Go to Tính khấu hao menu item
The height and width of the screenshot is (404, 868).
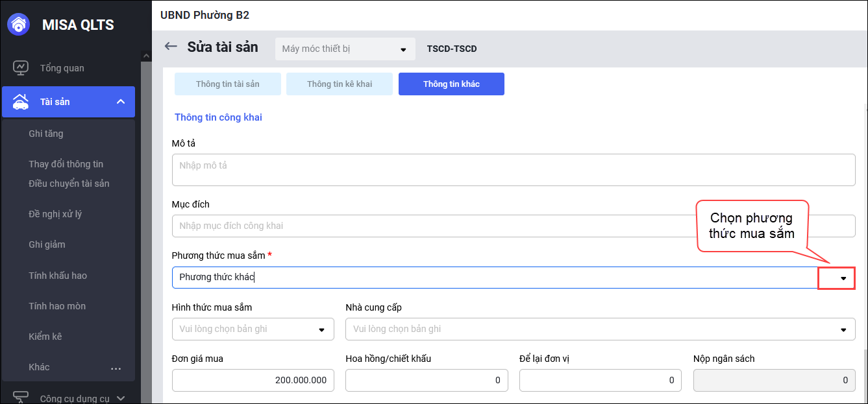tap(58, 276)
